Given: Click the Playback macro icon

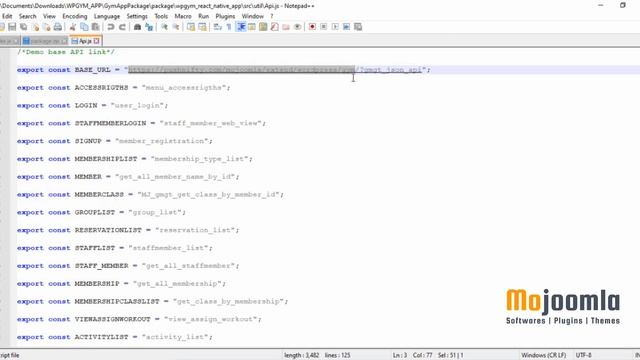Looking at the screenshot, I should pos(335,27).
